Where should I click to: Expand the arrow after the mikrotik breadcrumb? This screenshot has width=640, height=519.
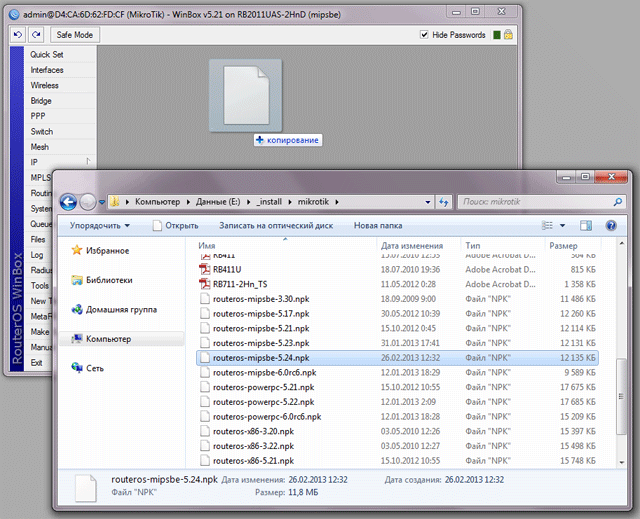tap(337, 202)
